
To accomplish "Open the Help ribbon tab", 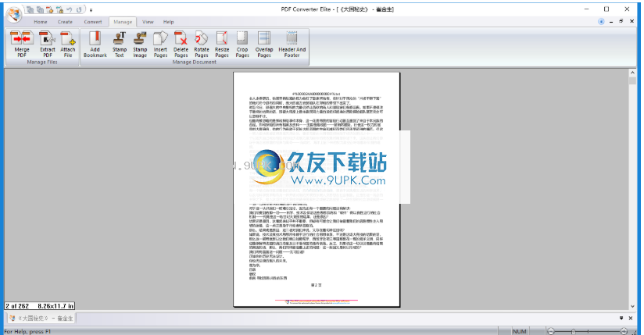I will [x=168, y=22].
